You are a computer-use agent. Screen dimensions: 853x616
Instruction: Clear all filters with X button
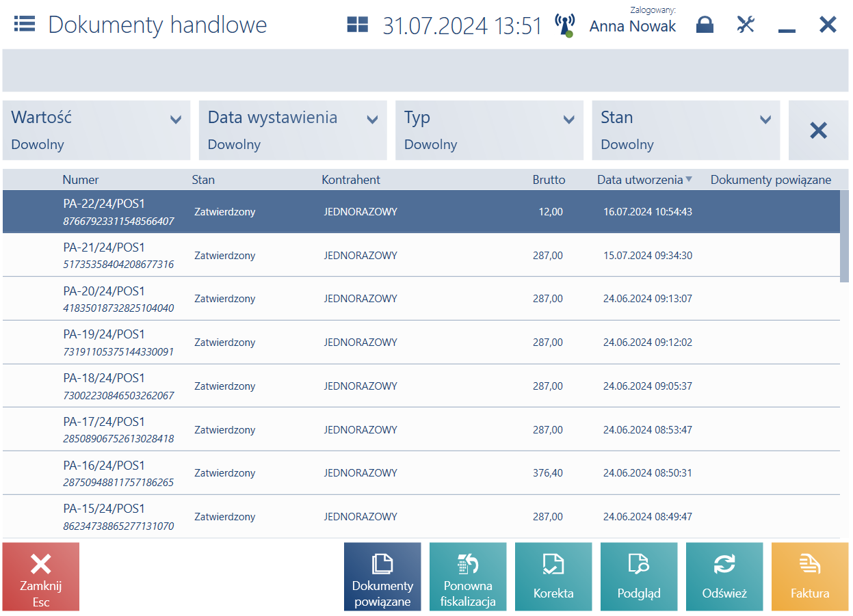click(x=818, y=130)
